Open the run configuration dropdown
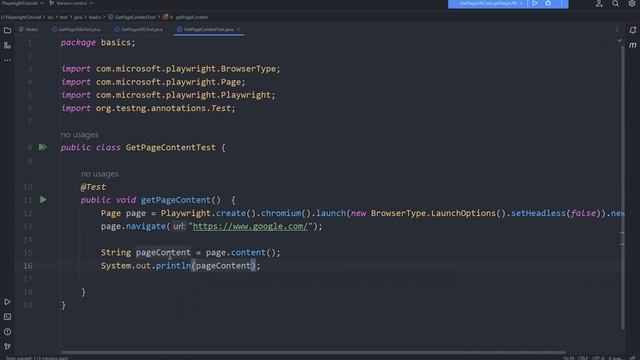 490,3
